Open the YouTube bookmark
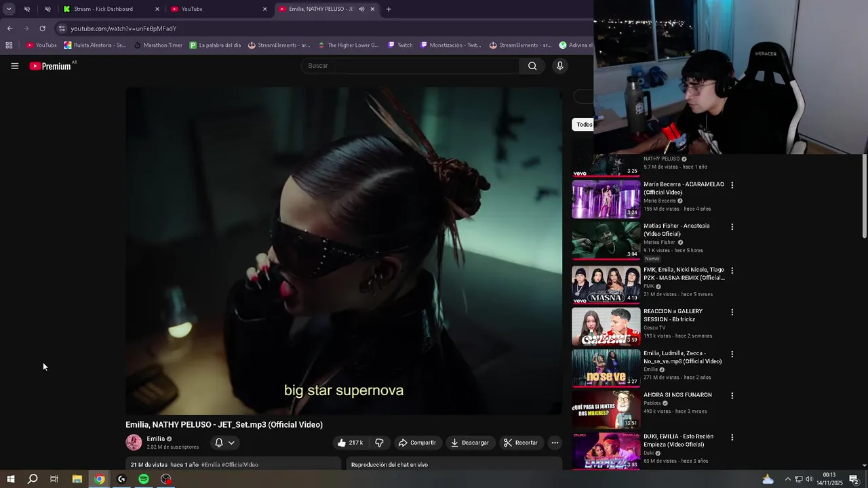The height and width of the screenshot is (488, 868). (41, 45)
